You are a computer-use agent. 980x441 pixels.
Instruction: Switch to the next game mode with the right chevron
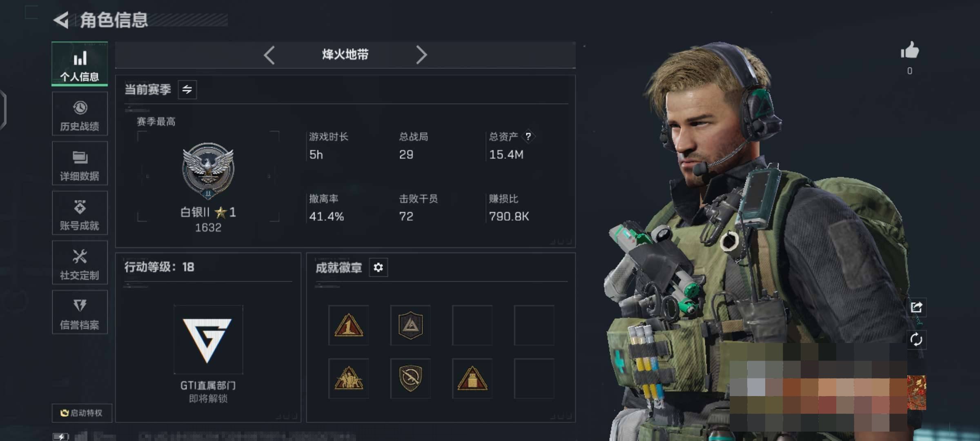pyautogui.click(x=421, y=55)
